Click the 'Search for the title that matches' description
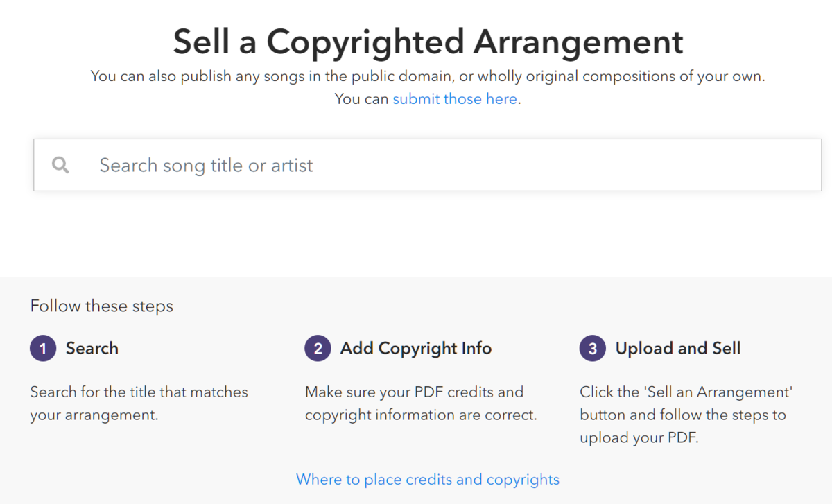Viewport: 832px width, 504px height. pyautogui.click(x=139, y=392)
